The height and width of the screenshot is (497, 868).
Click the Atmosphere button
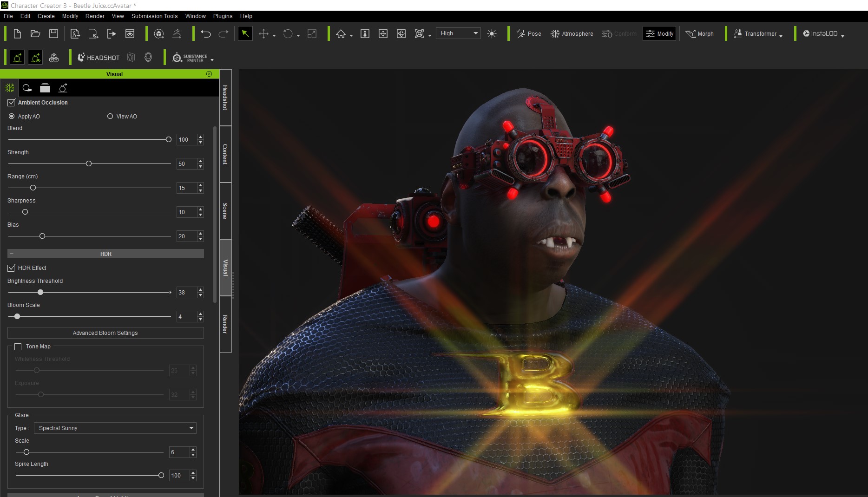click(572, 33)
